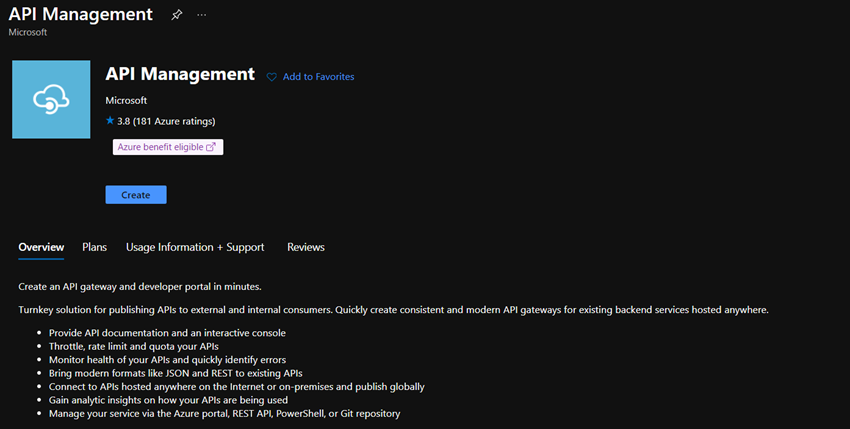This screenshot has width=850, height=429.
Task: Open the ellipsis more options menu
Action: [x=202, y=15]
